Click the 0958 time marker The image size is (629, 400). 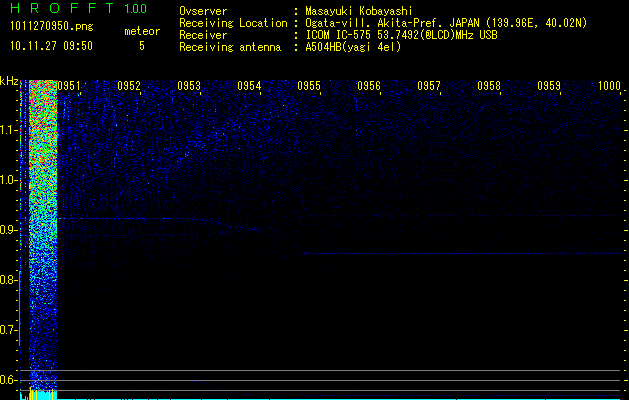489,86
